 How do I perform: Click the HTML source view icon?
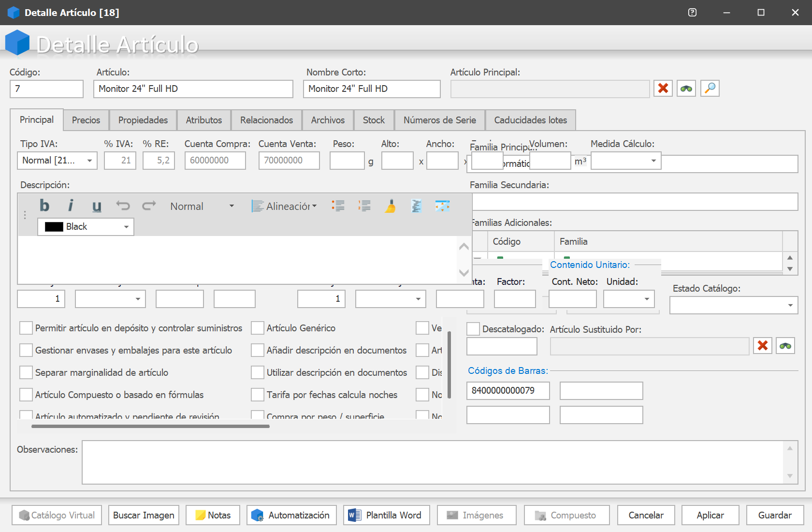click(416, 206)
